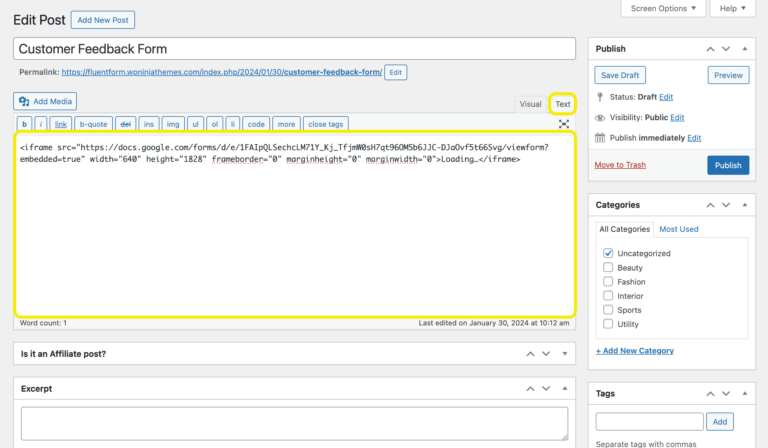This screenshot has height=448, width=768.
Task: Click the blue Publish button
Action: tap(727, 165)
